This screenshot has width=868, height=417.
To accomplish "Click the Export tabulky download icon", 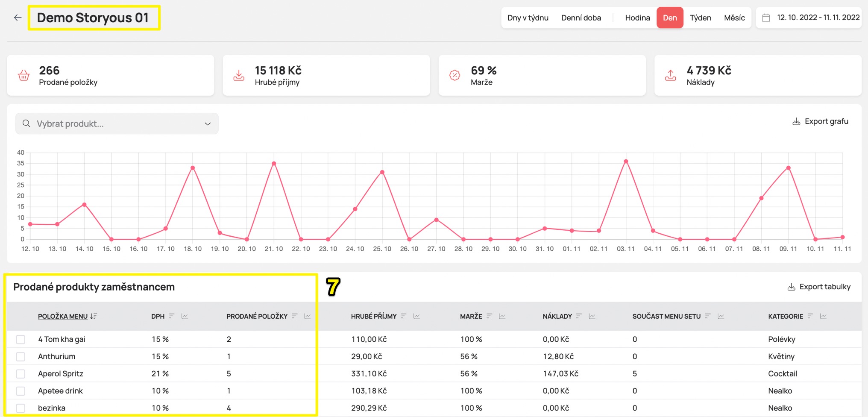I will pyautogui.click(x=791, y=287).
